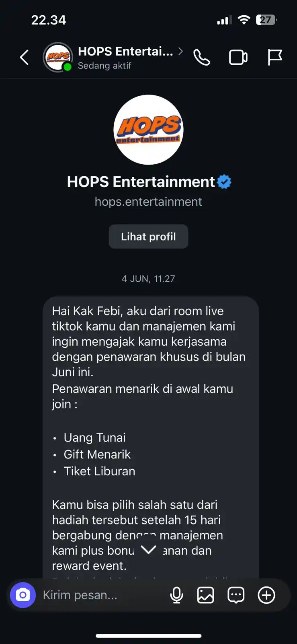This screenshot has width=297, height=644.
Task: Tap the blue verified badge
Action: pyautogui.click(x=224, y=182)
